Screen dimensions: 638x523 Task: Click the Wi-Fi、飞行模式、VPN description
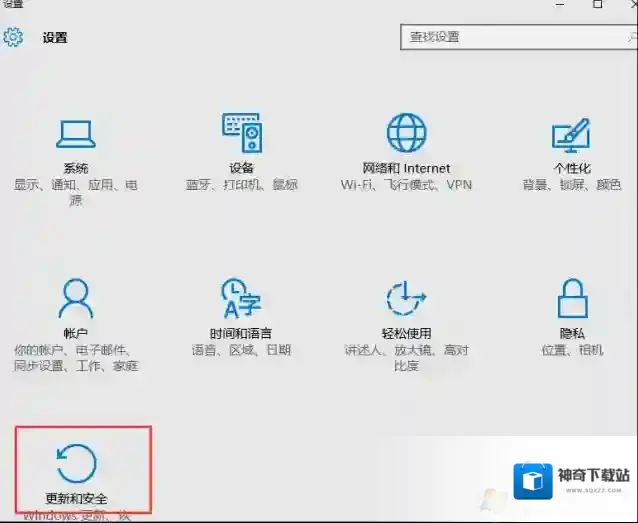pyautogui.click(x=406, y=185)
